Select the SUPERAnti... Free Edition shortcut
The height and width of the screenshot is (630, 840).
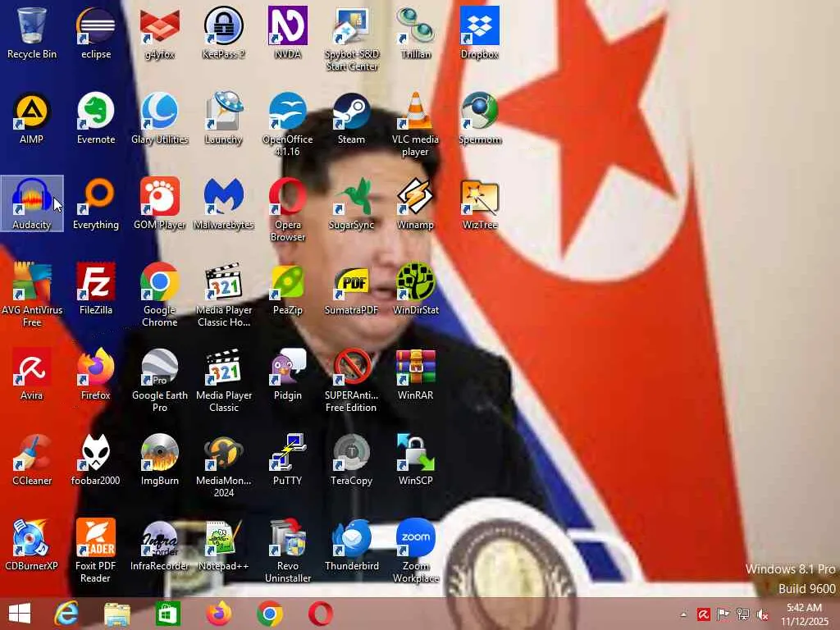pyautogui.click(x=351, y=380)
